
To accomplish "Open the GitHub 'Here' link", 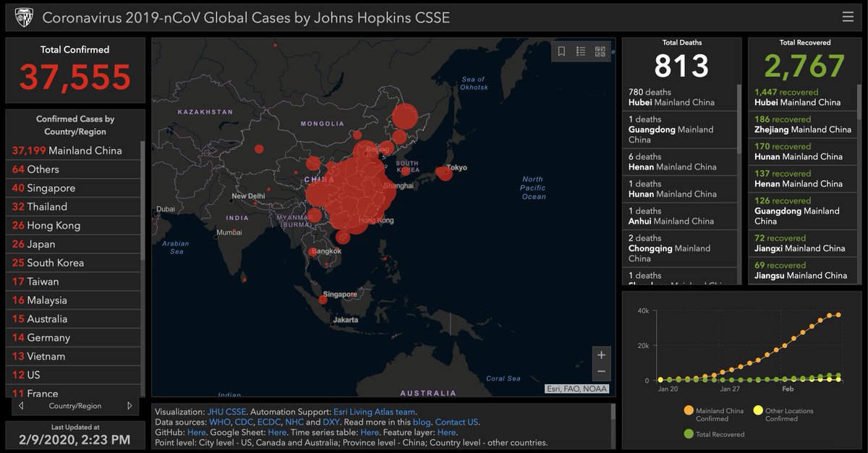I will (197, 432).
